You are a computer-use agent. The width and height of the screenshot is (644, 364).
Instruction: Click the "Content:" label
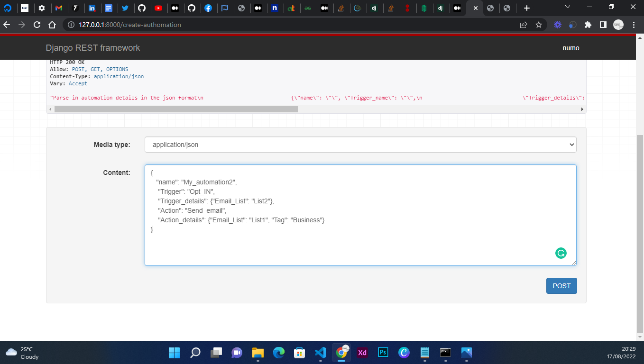(117, 173)
